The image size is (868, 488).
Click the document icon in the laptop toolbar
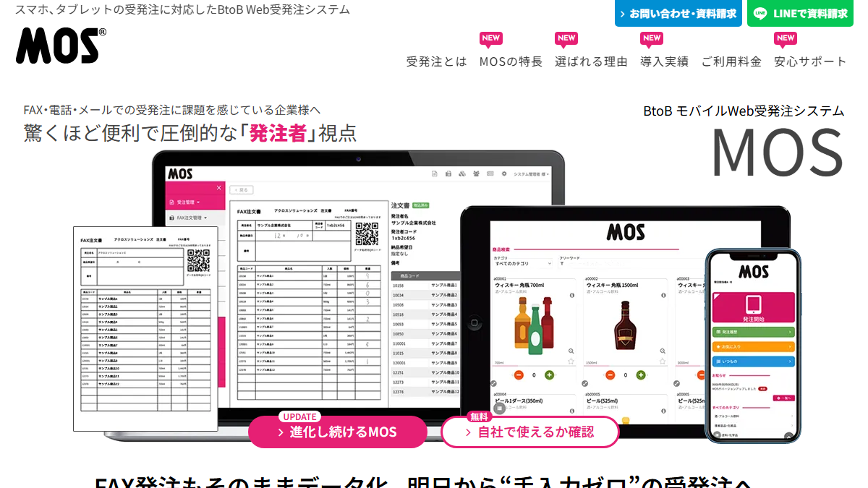[x=435, y=174]
